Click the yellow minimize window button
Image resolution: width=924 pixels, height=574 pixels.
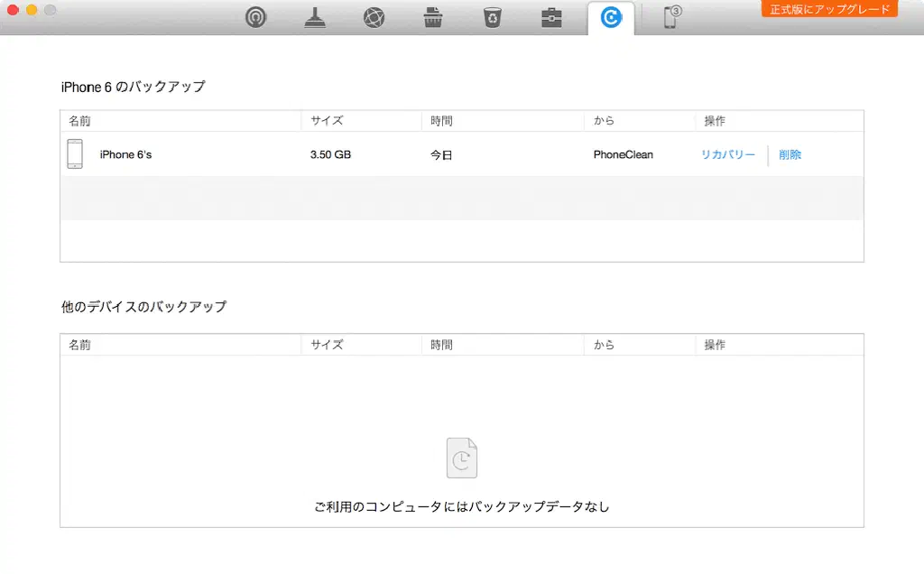click(32, 10)
